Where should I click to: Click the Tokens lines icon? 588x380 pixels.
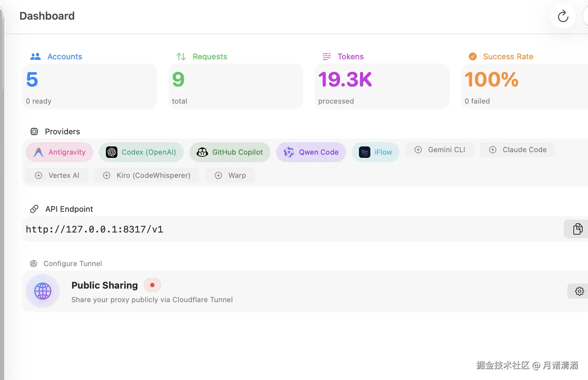pos(326,56)
